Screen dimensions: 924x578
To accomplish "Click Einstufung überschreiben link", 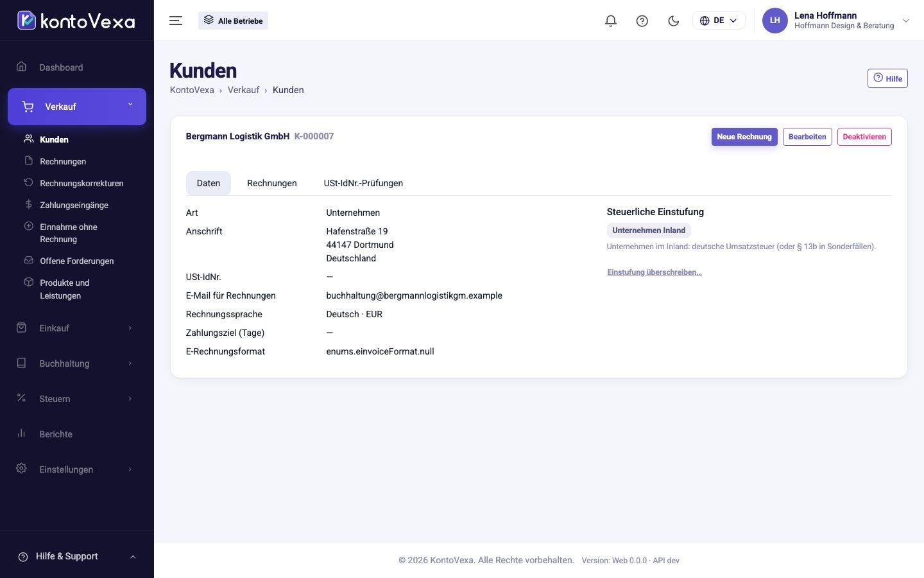I will click(654, 272).
